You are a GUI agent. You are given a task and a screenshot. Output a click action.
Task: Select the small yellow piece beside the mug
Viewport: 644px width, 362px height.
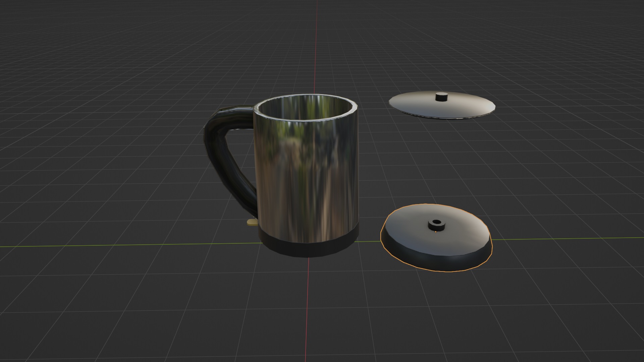tap(252, 223)
